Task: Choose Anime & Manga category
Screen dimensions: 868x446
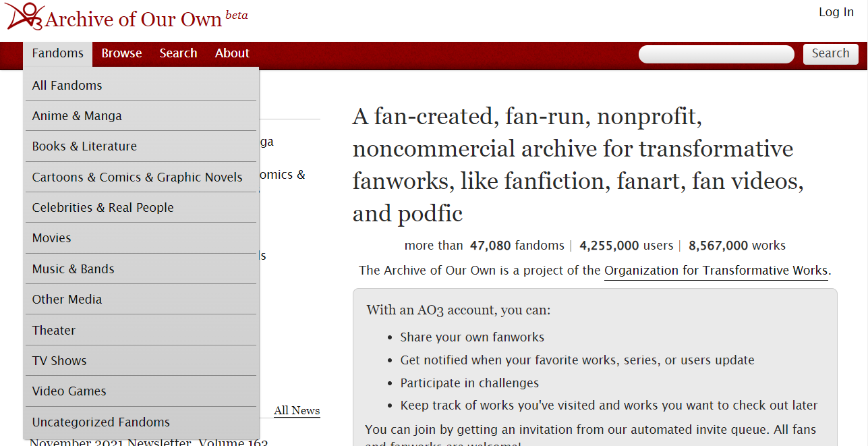Action: [x=141, y=116]
